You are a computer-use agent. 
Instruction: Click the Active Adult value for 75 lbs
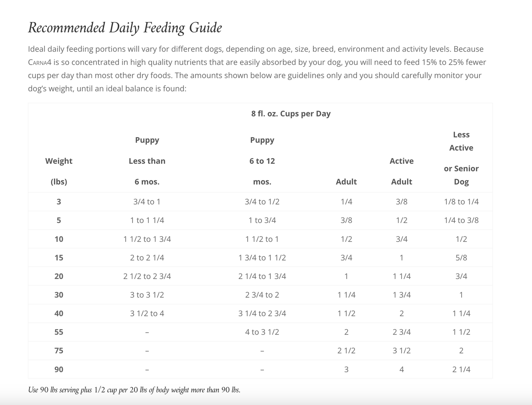click(x=401, y=350)
